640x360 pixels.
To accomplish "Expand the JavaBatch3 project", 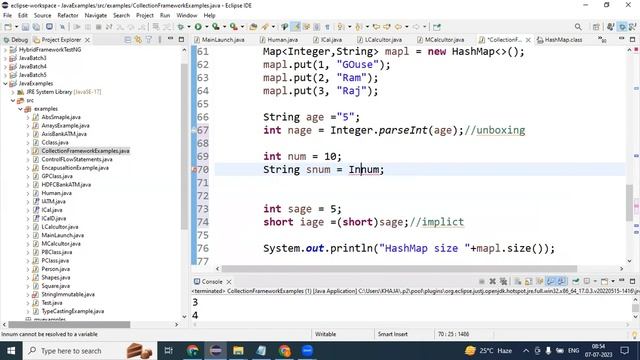I will click(x=5, y=58).
